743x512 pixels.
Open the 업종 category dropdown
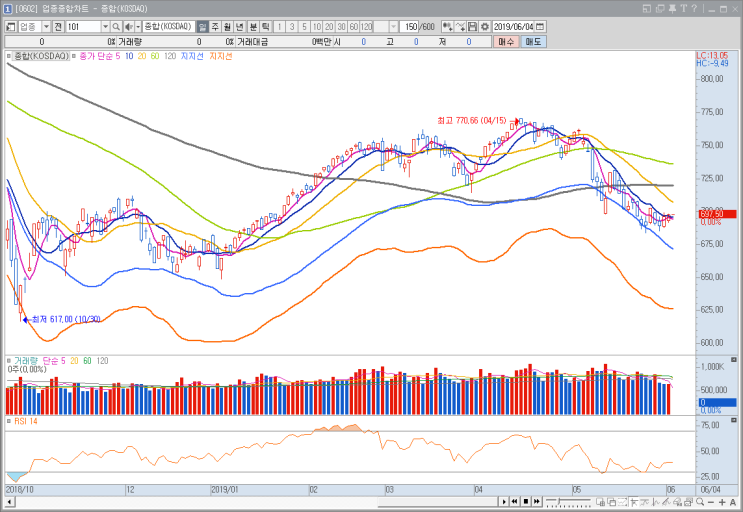pos(46,27)
